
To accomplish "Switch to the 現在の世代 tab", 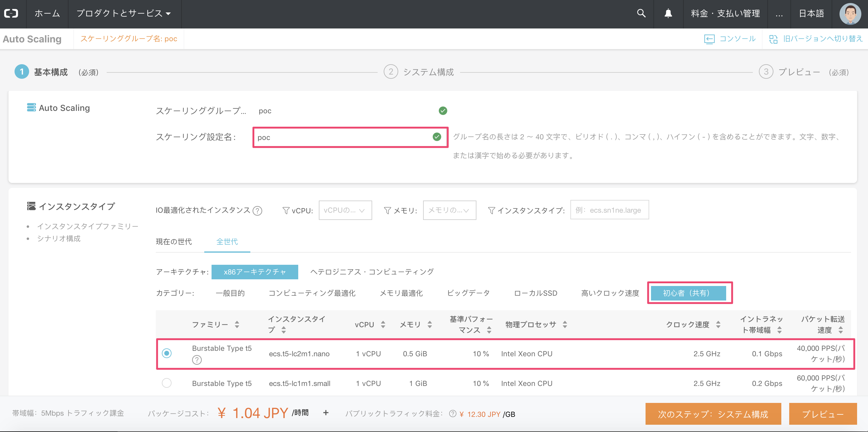I will pos(174,241).
